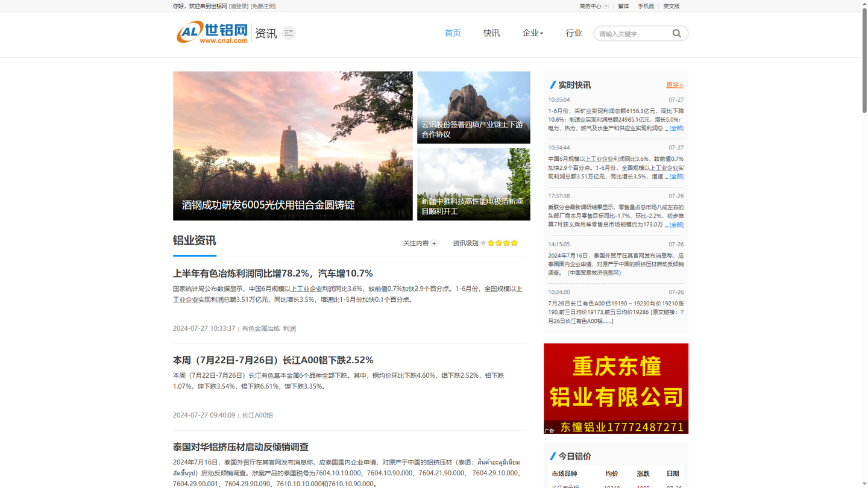Open the menu icon beside 资讯
This screenshot has height=488, width=868.
tap(289, 33)
